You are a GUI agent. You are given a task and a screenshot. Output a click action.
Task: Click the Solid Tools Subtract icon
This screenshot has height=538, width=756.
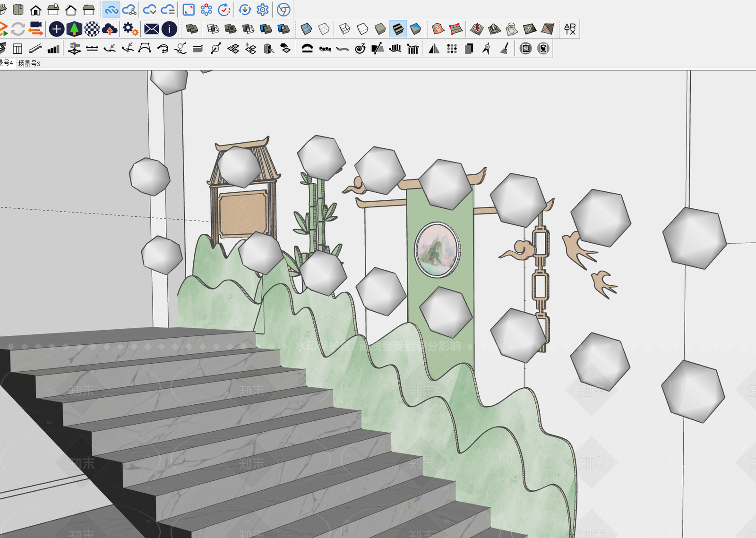tap(248, 29)
